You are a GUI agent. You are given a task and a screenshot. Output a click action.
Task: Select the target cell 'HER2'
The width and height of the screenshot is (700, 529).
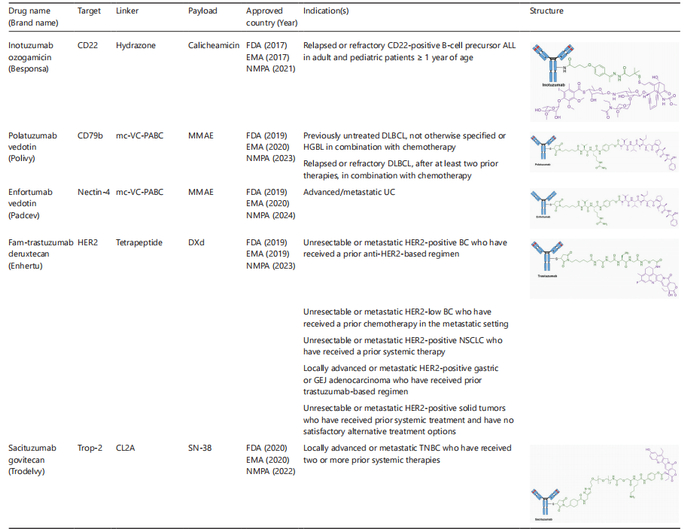coord(88,242)
